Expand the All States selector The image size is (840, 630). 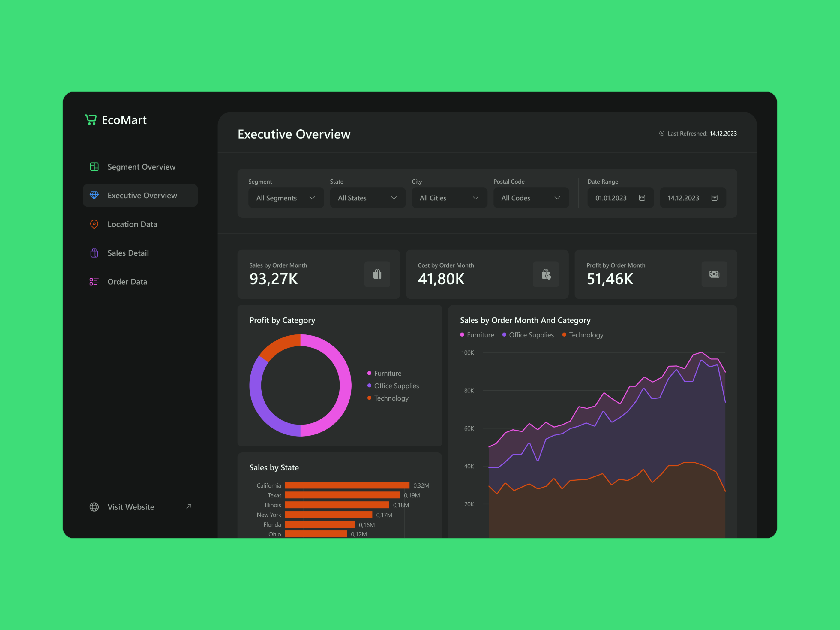tap(367, 198)
